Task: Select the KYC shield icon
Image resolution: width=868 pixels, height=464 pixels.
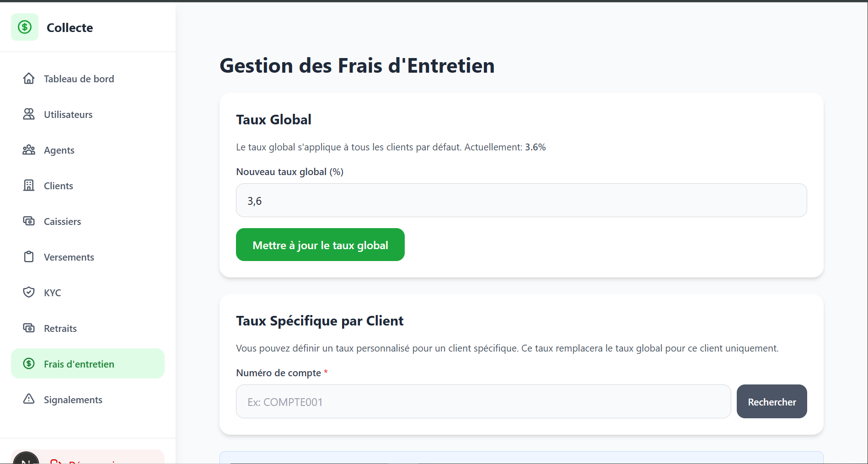Action: click(x=29, y=292)
